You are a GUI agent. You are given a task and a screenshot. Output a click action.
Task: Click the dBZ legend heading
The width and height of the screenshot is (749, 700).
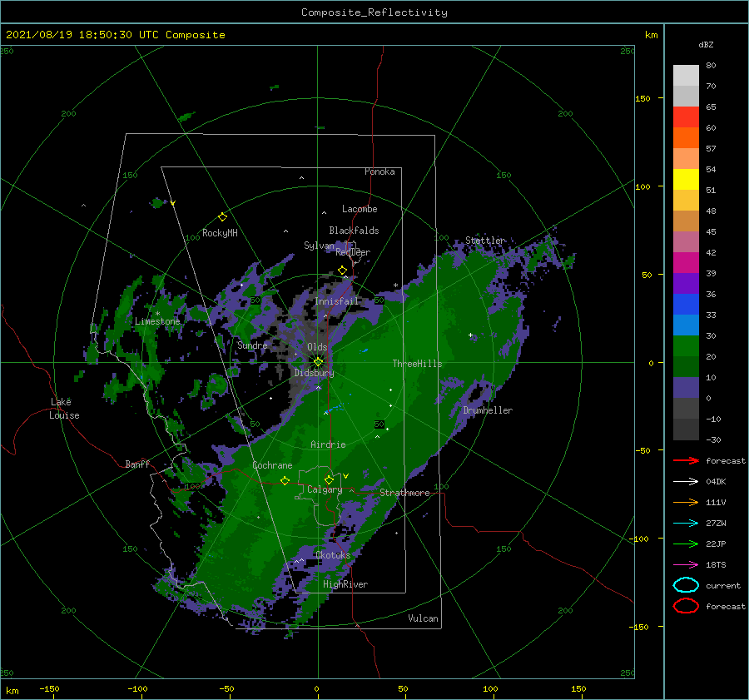pyautogui.click(x=706, y=44)
